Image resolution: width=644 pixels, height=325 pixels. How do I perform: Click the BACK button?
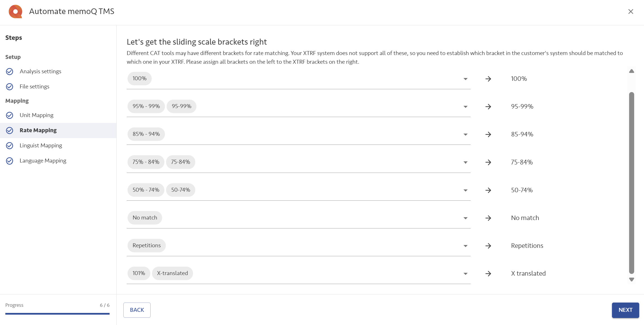(137, 310)
